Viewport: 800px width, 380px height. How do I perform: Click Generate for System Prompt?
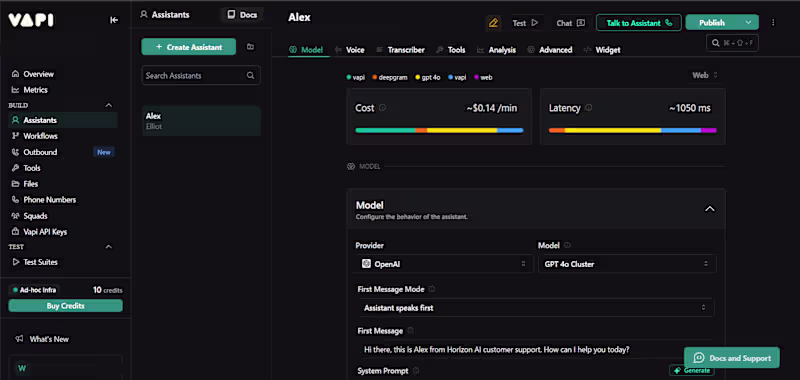coord(691,370)
